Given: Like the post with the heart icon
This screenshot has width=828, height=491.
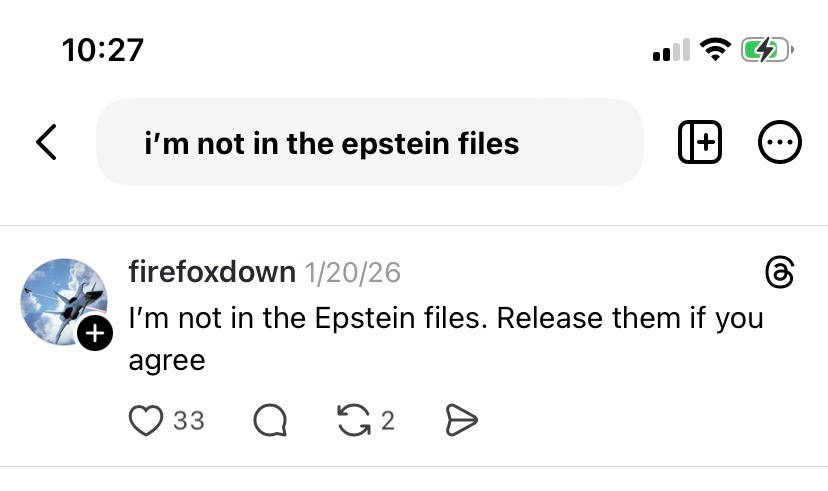Looking at the screenshot, I should click(x=146, y=421).
